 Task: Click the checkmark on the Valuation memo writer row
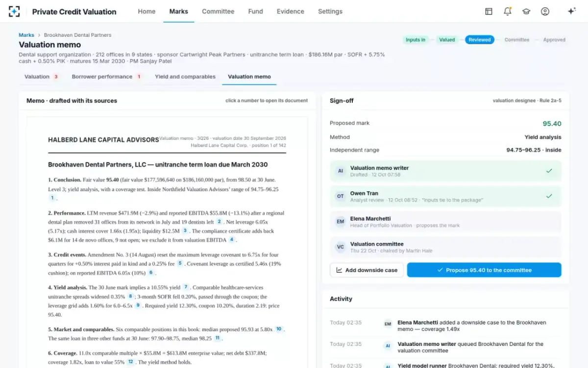pos(549,171)
